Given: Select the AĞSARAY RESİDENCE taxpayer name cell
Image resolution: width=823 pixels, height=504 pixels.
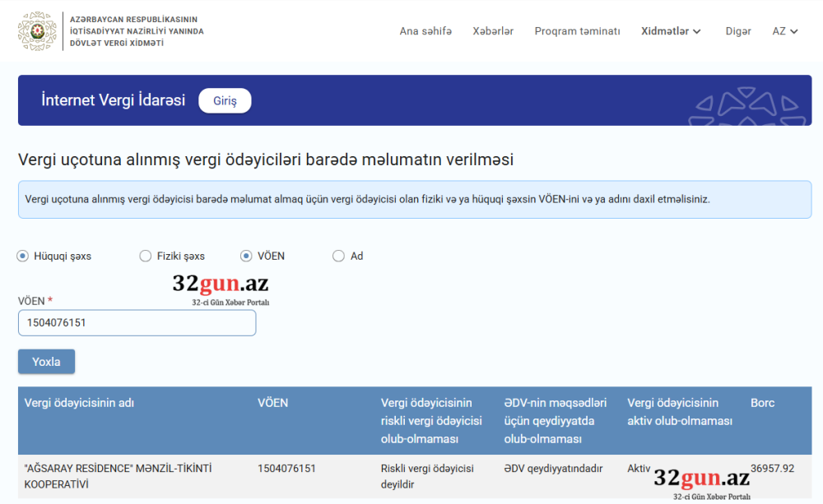Looking at the screenshot, I should coord(118,476).
